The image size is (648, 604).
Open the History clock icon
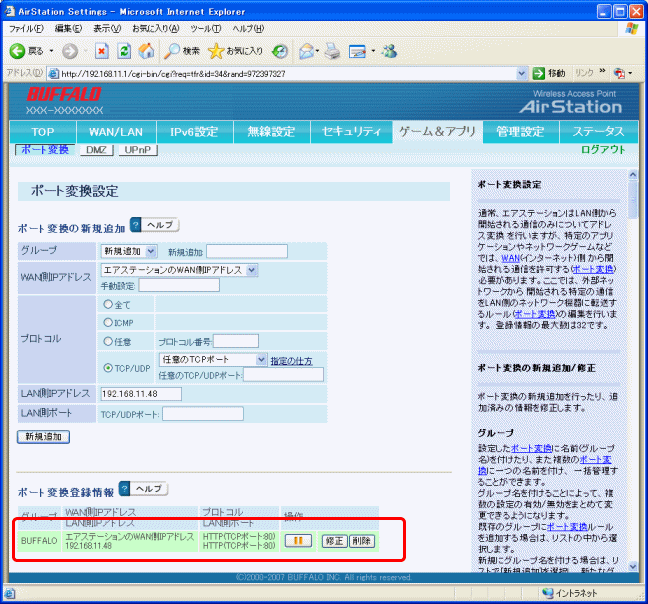click(280, 51)
